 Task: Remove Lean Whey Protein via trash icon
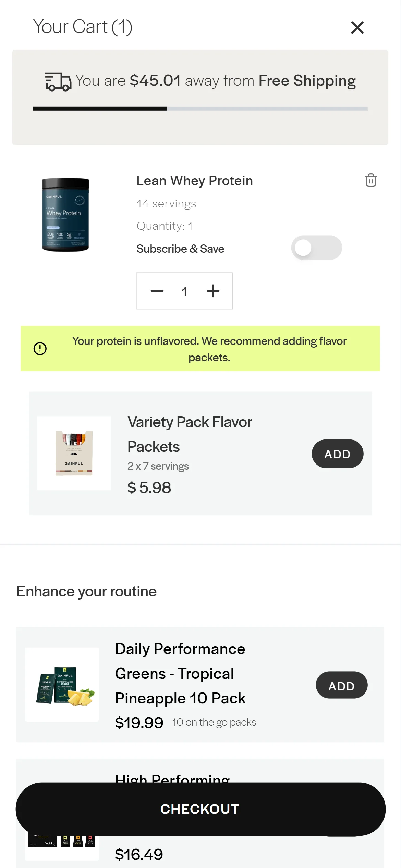point(370,180)
